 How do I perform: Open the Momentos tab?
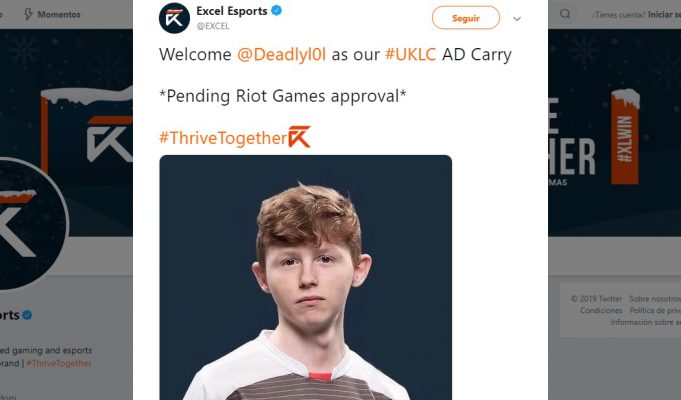tap(52, 14)
